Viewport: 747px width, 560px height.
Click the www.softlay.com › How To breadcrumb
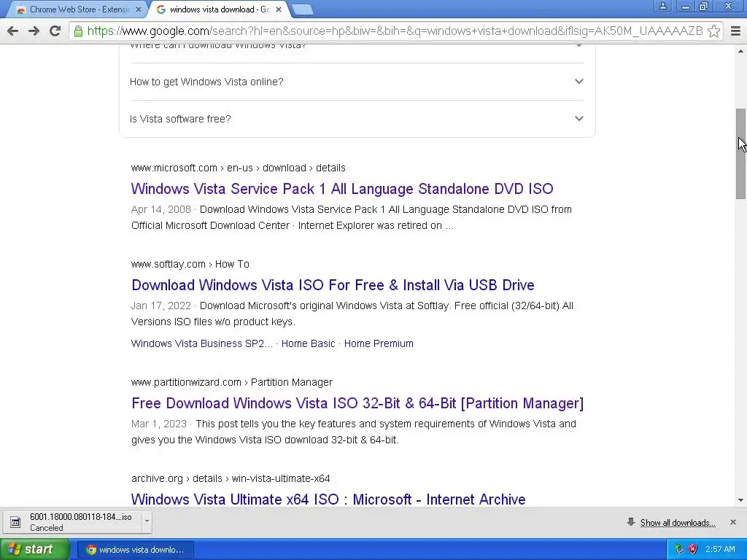[190, 264]
